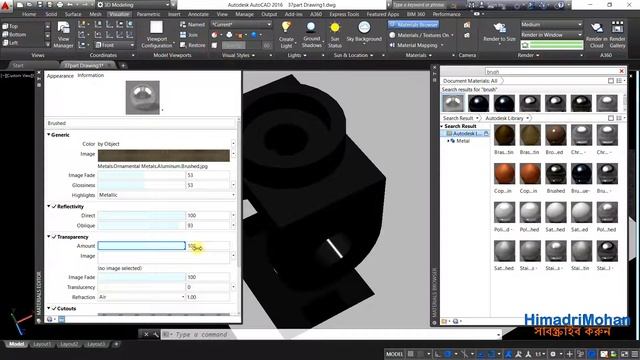Click the command line input

331,335
